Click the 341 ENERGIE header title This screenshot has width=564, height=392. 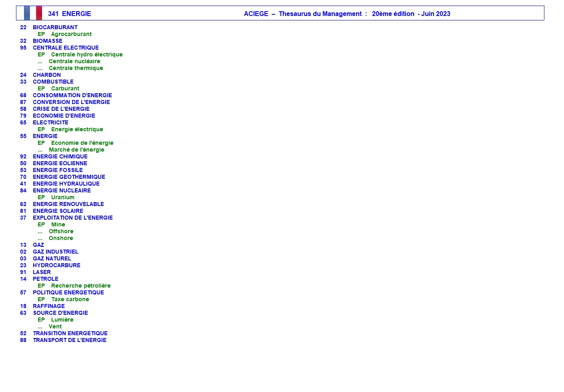[x=69, y=14]
